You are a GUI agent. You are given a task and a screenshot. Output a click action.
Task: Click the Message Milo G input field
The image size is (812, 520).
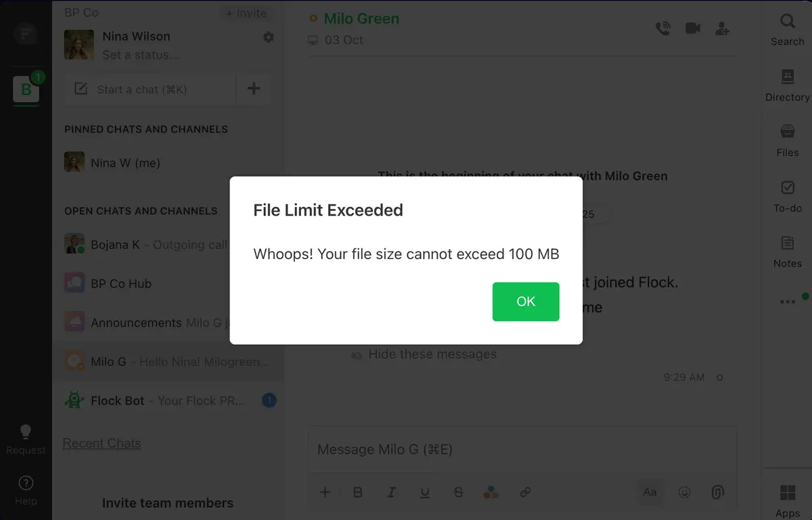tap(474, 449)
